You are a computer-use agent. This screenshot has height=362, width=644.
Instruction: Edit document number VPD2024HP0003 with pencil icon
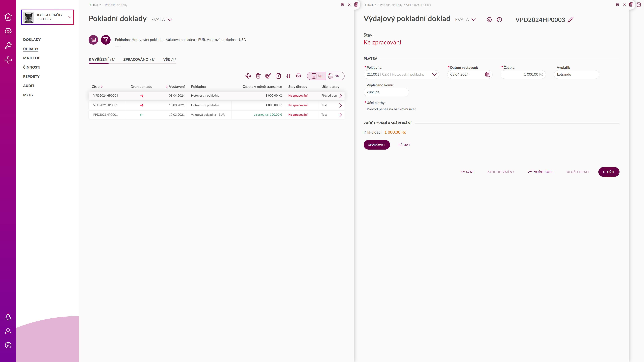tap(571, 19)
